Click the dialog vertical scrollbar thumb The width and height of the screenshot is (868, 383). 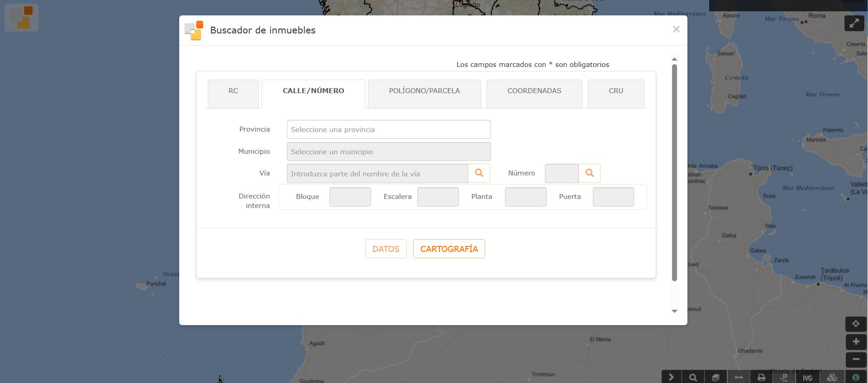[x=674, y=173]
